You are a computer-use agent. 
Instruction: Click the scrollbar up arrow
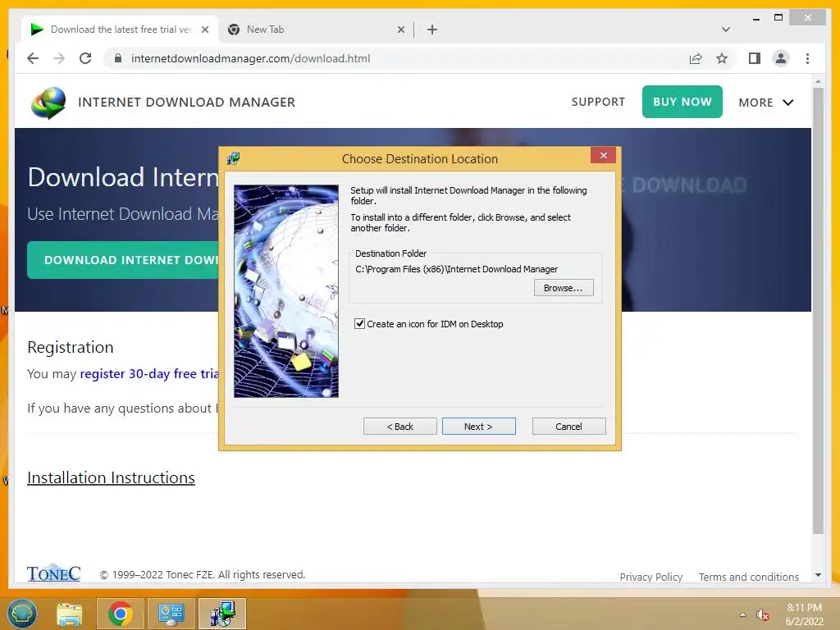click(818, 81)
